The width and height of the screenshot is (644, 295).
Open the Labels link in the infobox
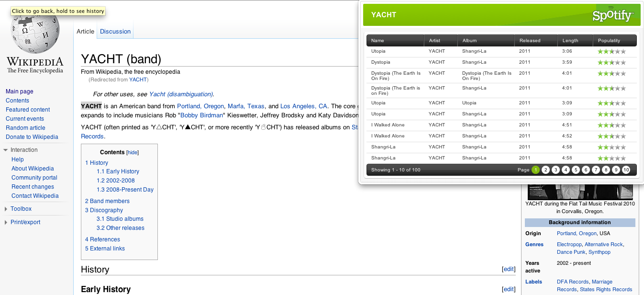point(533,282)
